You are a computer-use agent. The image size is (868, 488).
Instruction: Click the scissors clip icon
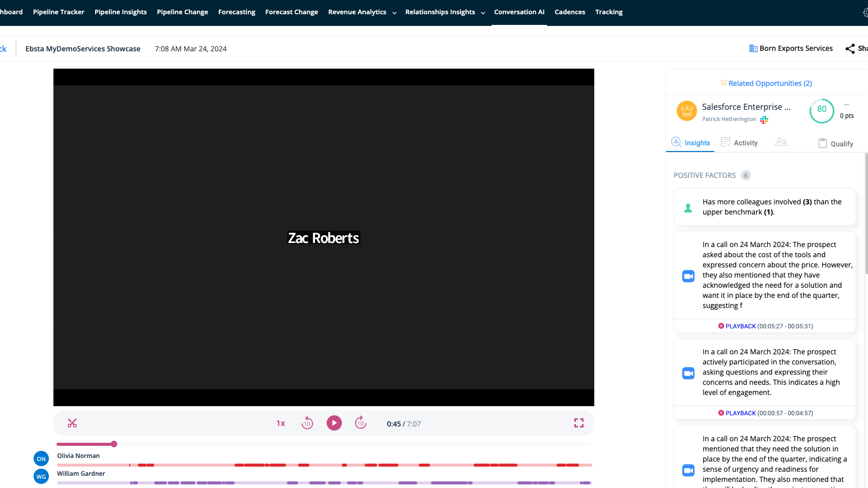72,423
